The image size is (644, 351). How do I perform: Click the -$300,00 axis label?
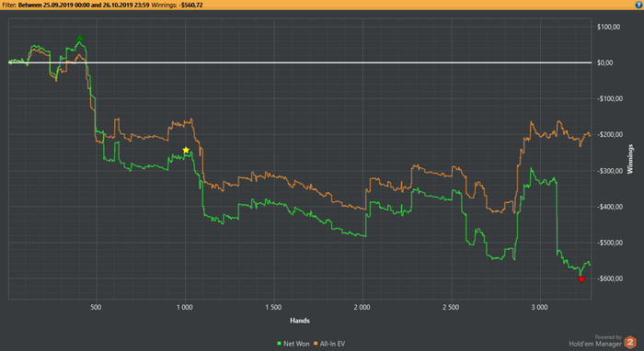click(609, 171)
